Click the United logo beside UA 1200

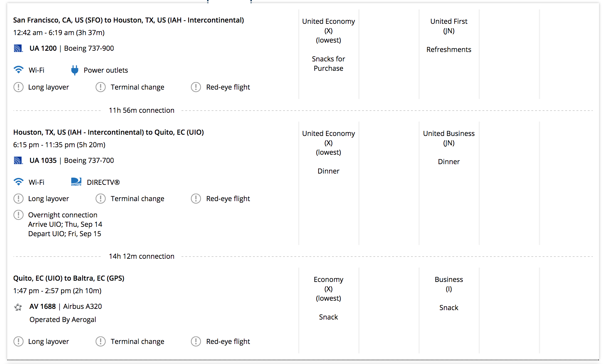[18, 48]
